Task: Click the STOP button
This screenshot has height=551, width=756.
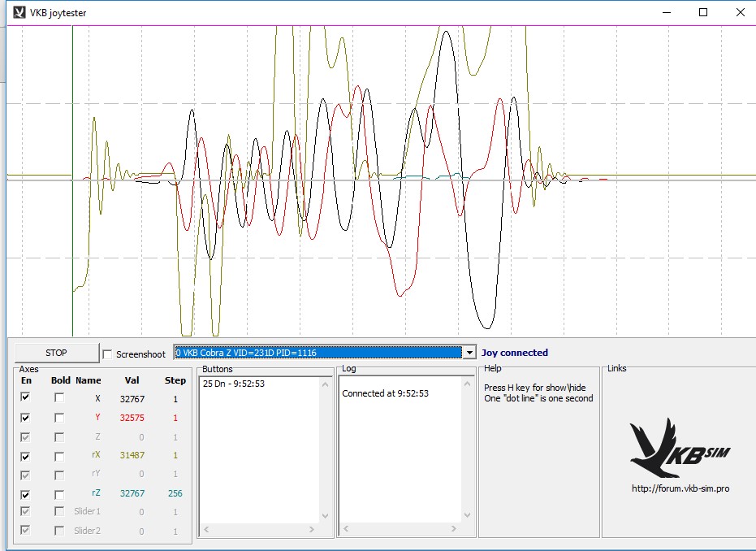Action: (56, 353)
